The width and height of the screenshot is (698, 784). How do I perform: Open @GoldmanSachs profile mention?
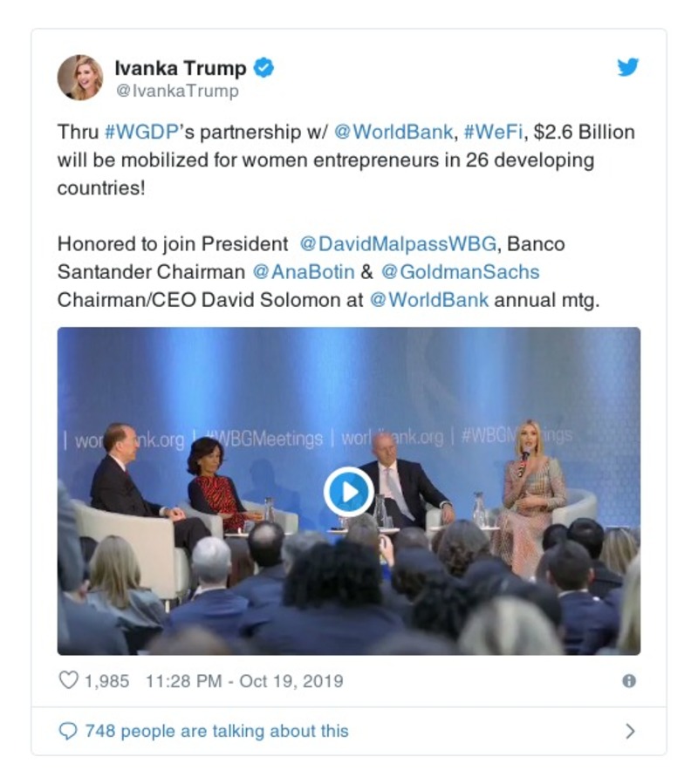click(460, 272)
